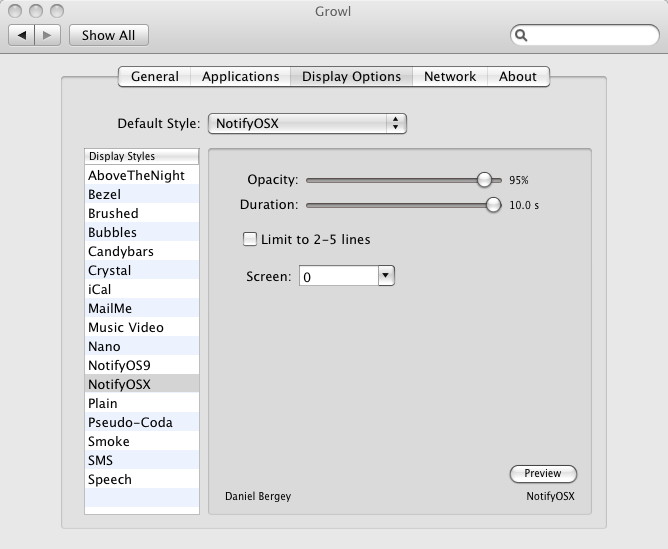Select the Speech display style
This screenshot has width=668, height=549.
pos(142,479)
